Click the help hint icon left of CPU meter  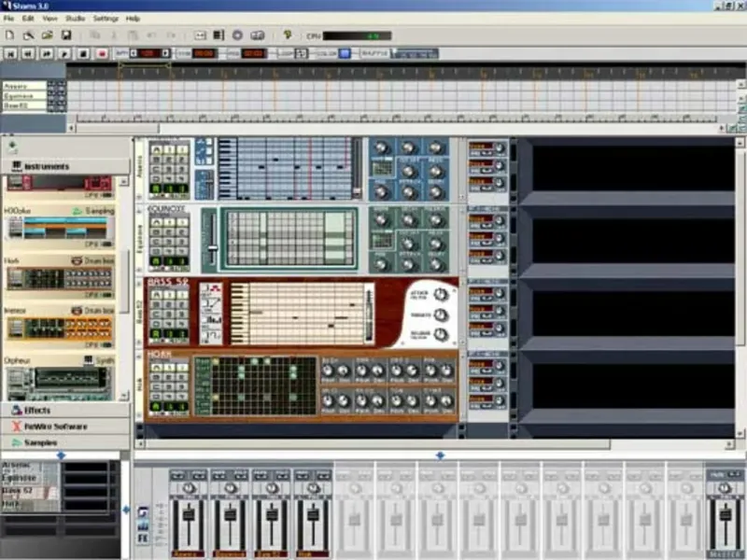[288, 35]
